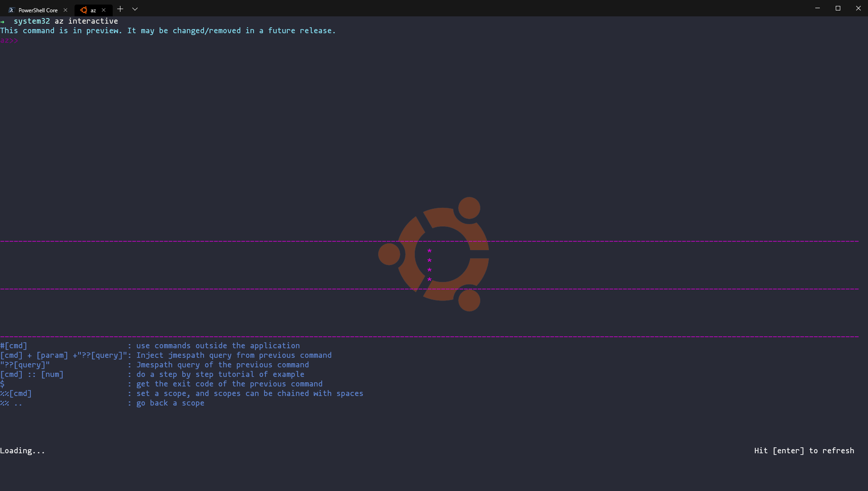The image size is (868, 491).
Task: Switch to the PowerShell Core tab
Action: click(38, 10)
